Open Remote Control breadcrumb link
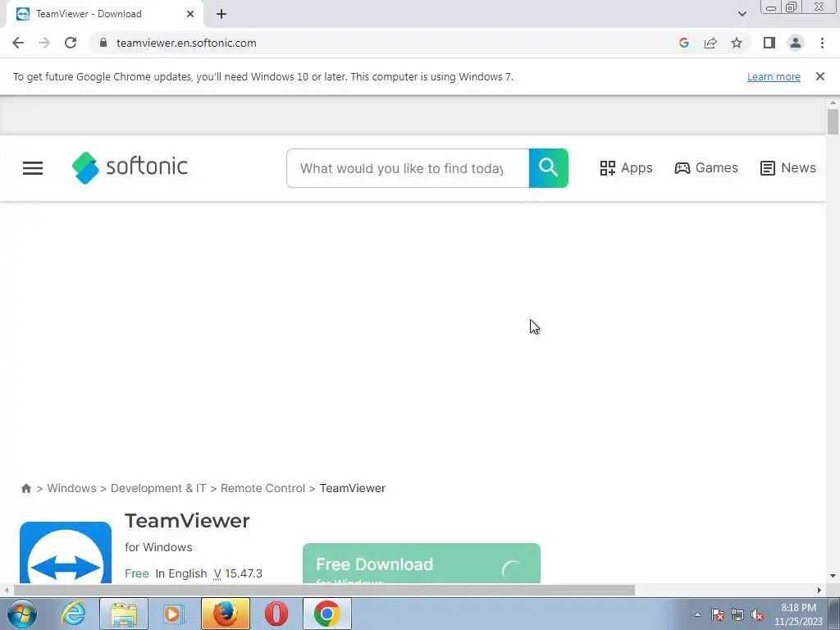The width and height of the screenshot is (840, 630). pyautogui.click(x=262, y=488)
